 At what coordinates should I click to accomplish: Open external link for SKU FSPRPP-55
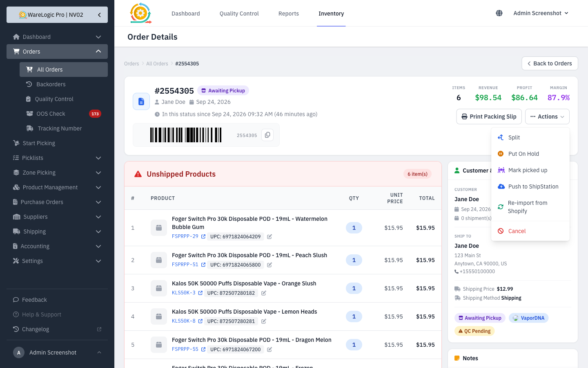pyautogui.click(x=203, y=349)
